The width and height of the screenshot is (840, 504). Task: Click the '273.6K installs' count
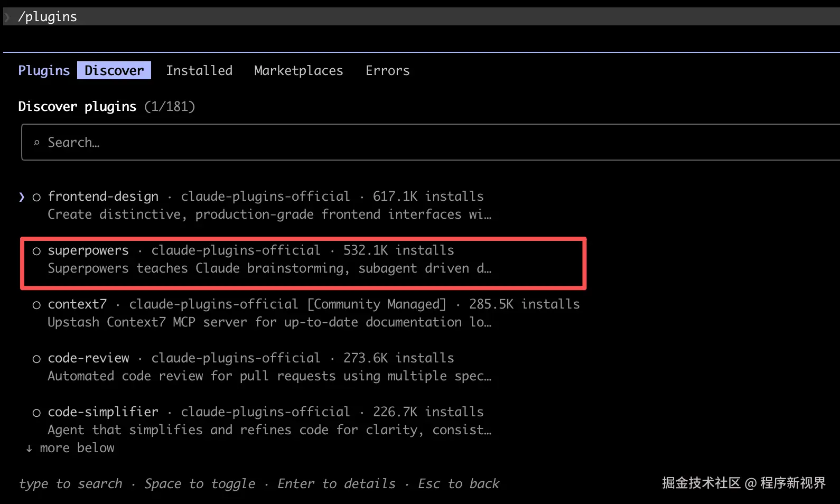tap(399, 358)
